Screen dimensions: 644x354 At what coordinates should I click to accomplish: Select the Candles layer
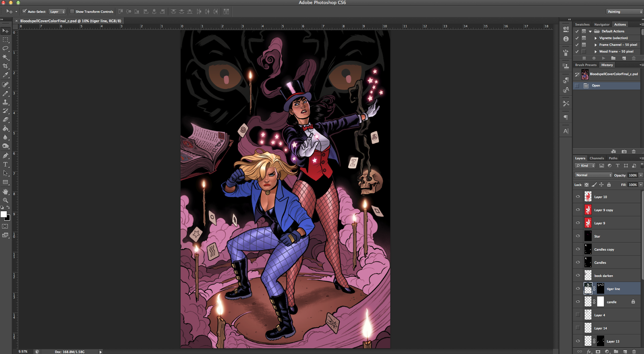point(607,263)
